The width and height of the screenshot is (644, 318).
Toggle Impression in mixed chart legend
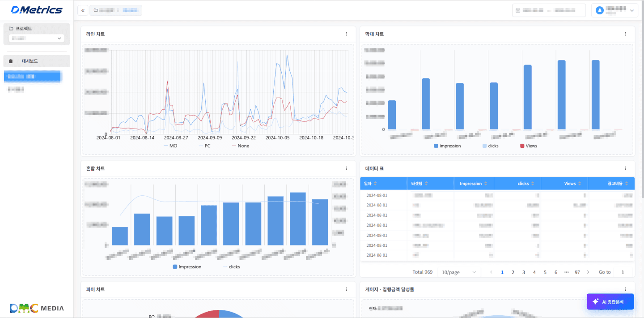(187, 267)
